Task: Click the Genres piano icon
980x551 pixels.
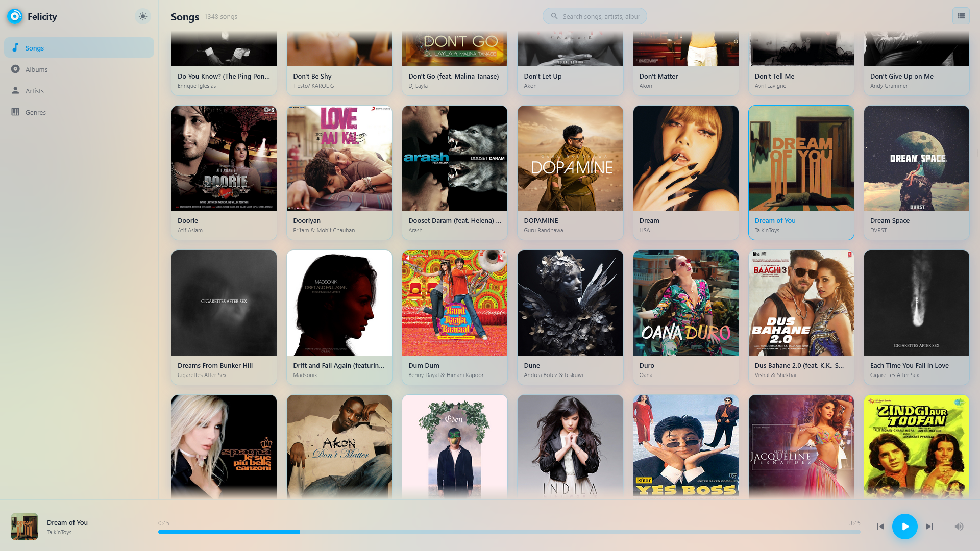Action: pos(15,112)
